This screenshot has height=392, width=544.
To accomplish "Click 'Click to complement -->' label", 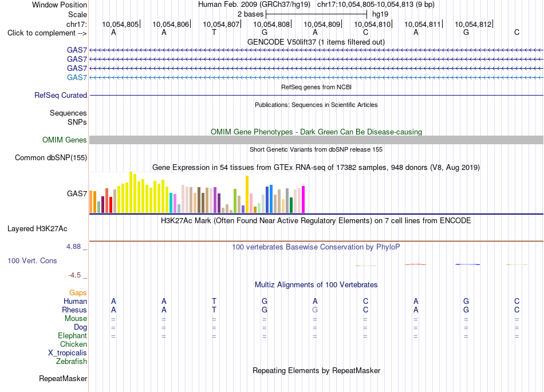I will coord(47,33).
